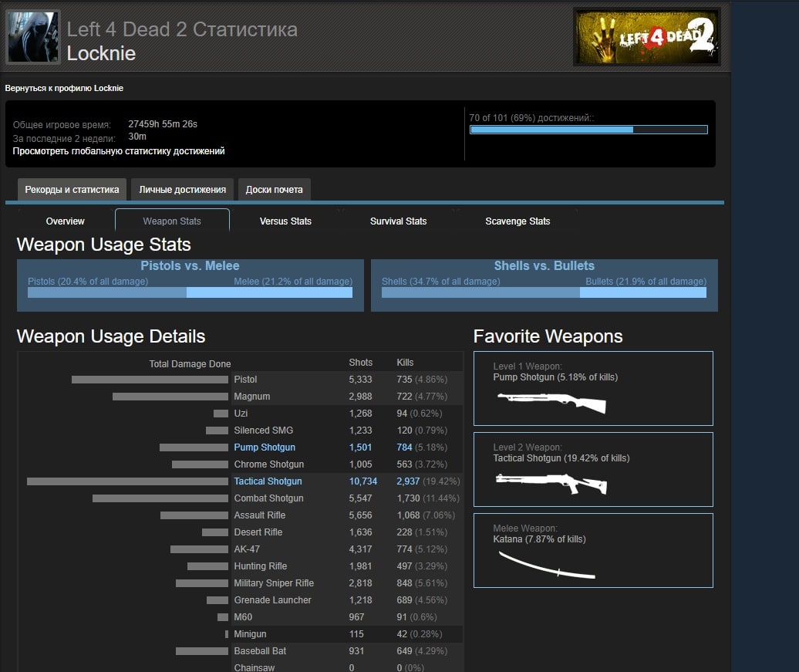Image resolution: width=799 pixels, height=672 pixels.
Task: Click the 70 of 101 achievements text
Action: coord(531,118)
